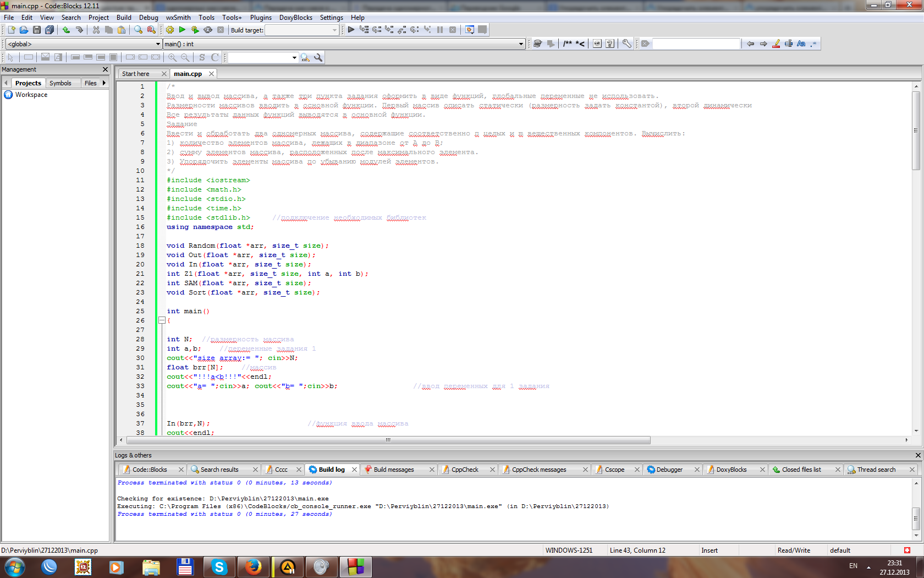Switch to the Start here tab
The width and height of the screenshot is (924, 578).
coord(136,74)
